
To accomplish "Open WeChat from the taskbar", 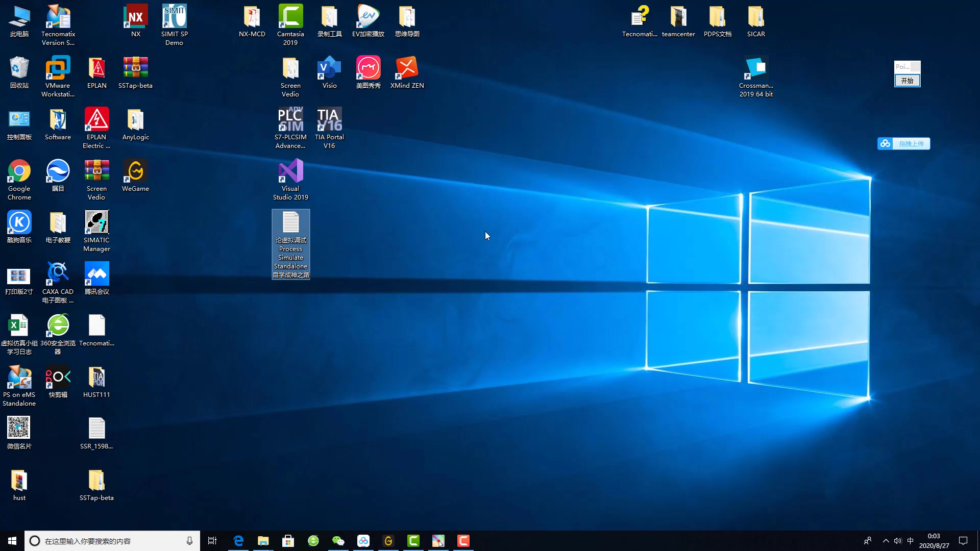I will (x=338, y=541).
